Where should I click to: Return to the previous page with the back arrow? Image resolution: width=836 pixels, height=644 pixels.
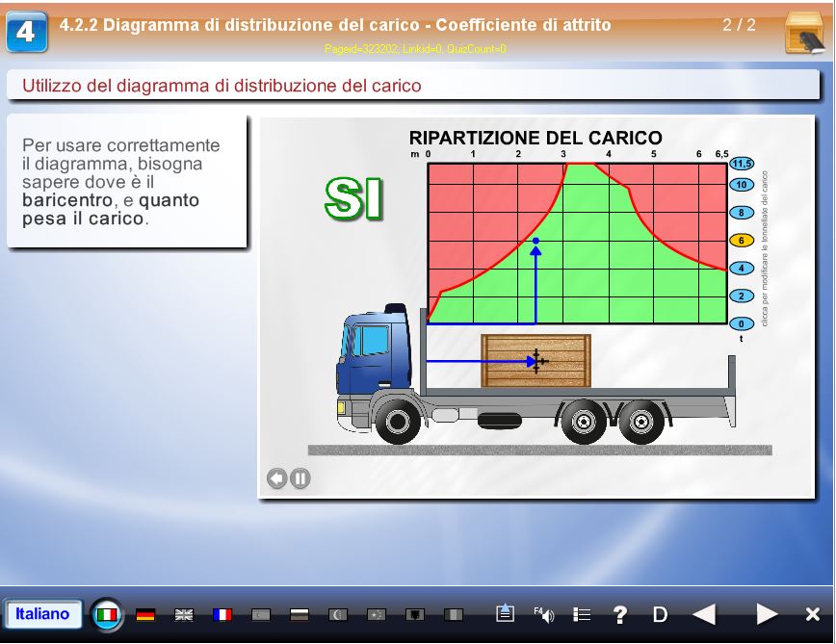coord(706,616)
